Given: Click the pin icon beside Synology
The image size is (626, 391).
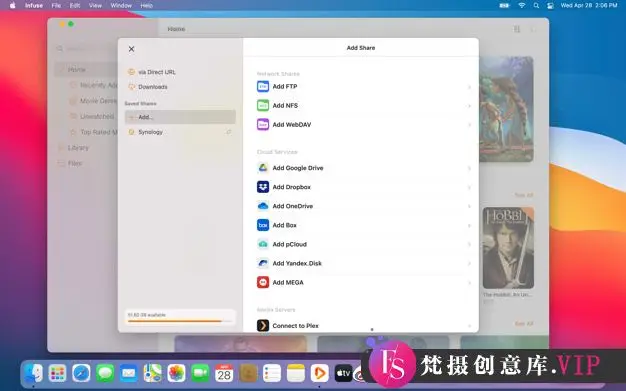Looking at the screenshot, I should pyautogui.click(x=228, y=132).
